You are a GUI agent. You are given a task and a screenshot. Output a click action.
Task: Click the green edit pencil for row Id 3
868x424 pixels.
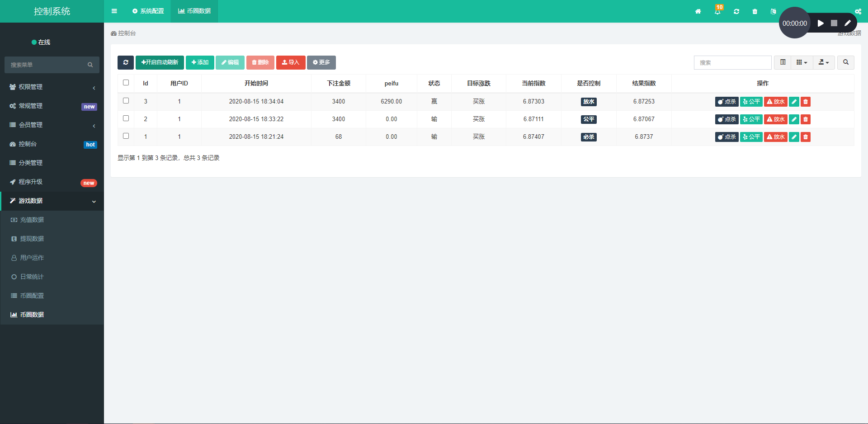pyautogui.click(x=794, y=102)
